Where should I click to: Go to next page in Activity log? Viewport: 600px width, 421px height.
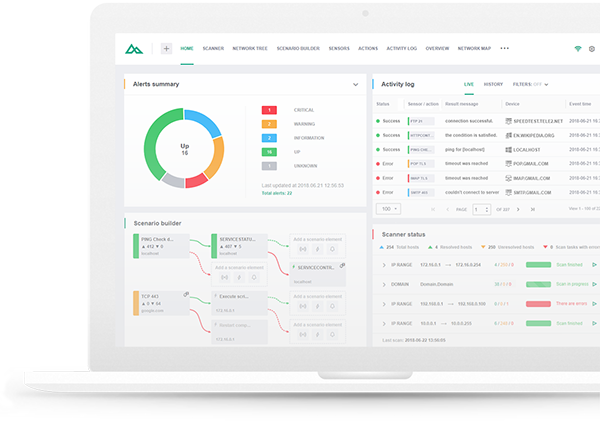(516, 209)
